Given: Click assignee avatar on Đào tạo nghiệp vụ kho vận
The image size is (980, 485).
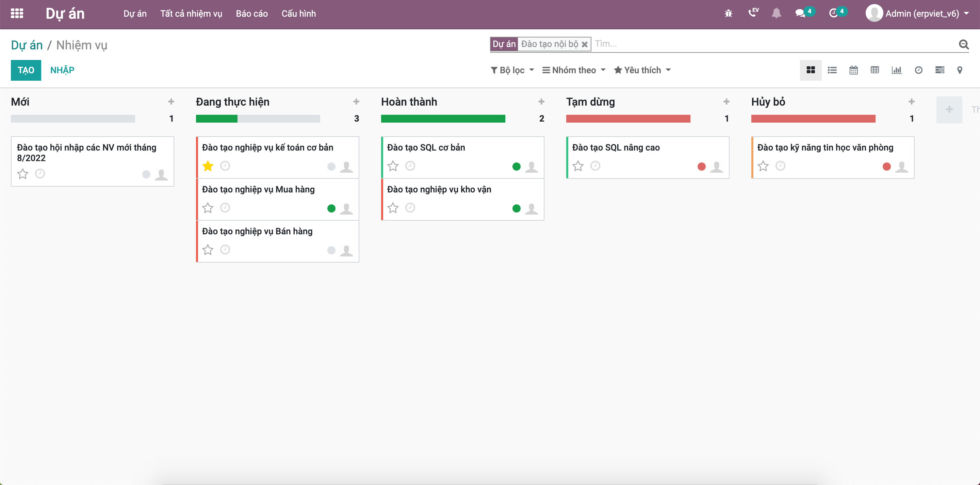Looking at the screenshot, I should (x=531, y=209).
